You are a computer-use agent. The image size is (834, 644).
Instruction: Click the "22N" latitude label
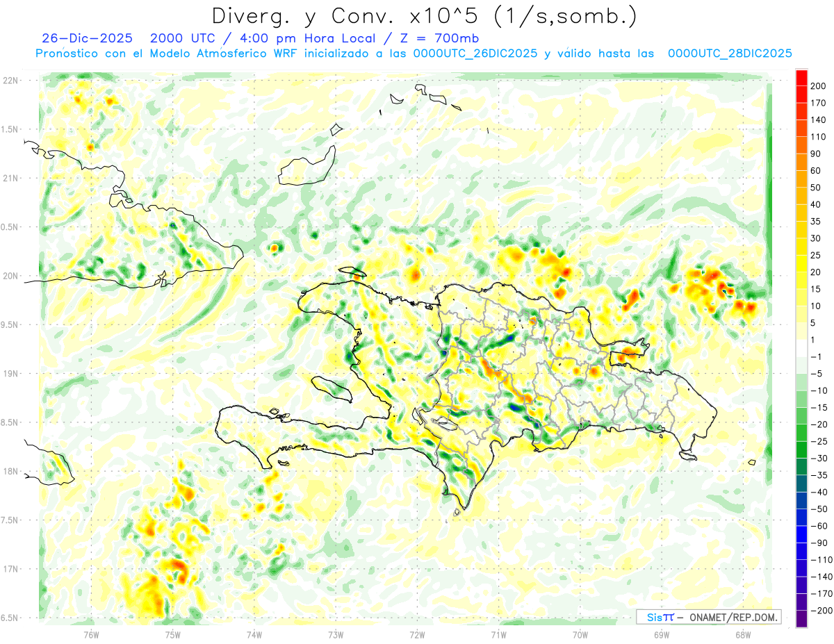[x=10, y=81]
